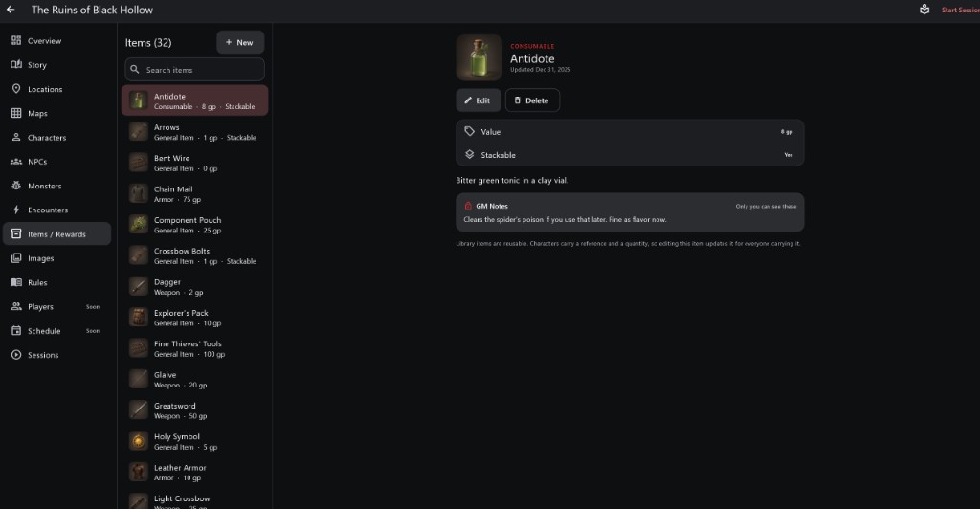Screen dimensions: 980x509
Task: Open the Leather Armor item
Action: pyautogui.click(x=194, y=472)
